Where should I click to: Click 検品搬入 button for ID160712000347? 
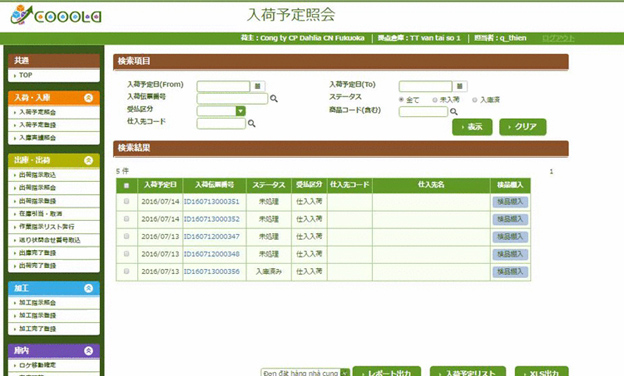[x=510, y=237]
